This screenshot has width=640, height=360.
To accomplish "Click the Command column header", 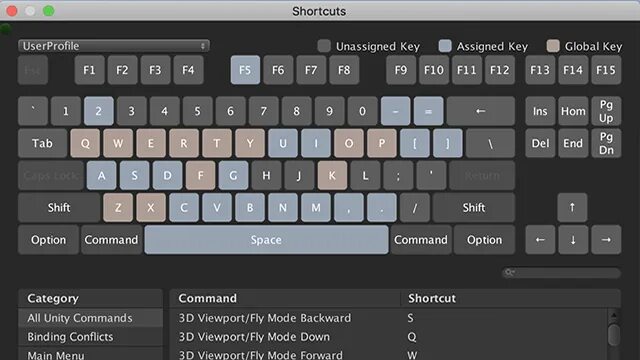I will coord(207,298).
